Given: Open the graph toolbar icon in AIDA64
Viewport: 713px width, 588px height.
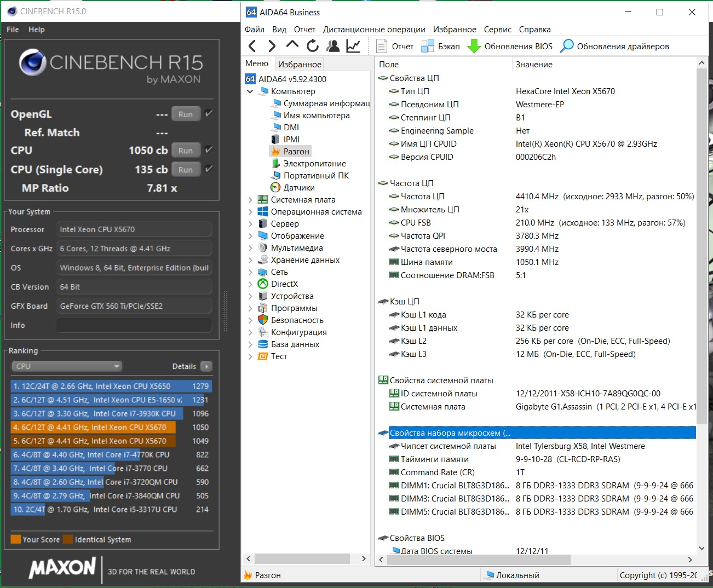Looking at the screenshot, I should point(353,46).
